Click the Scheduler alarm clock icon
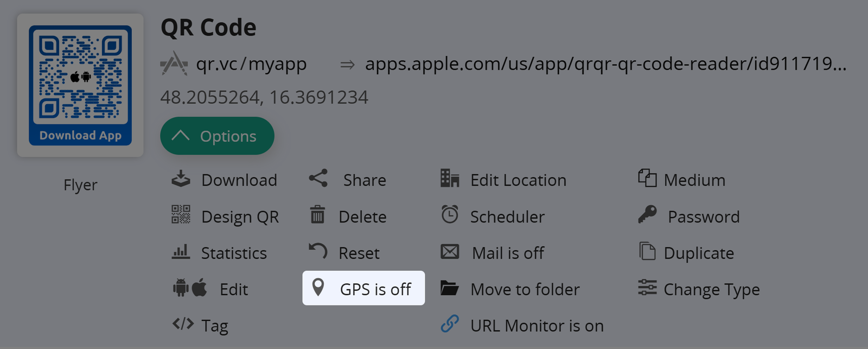Screen dimensions: 868x349 [x=450, y=215]
